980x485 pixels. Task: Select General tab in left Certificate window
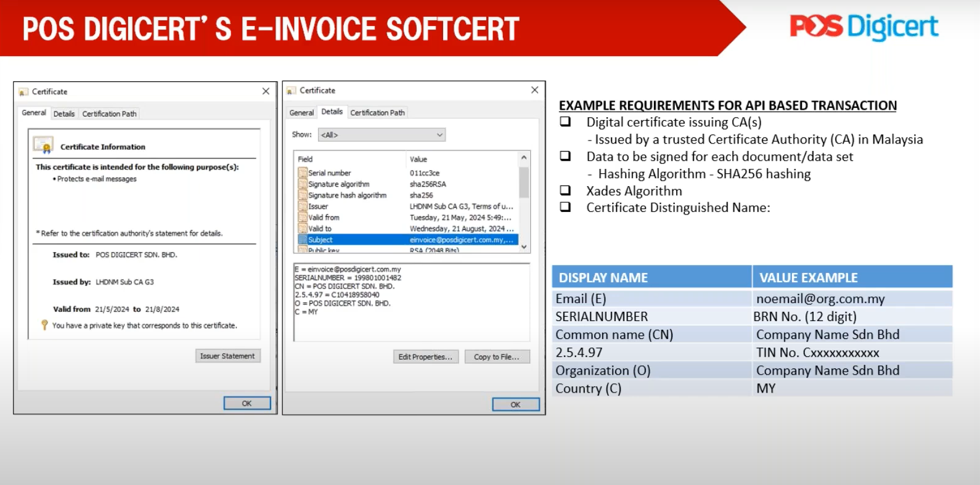[34, 113]
